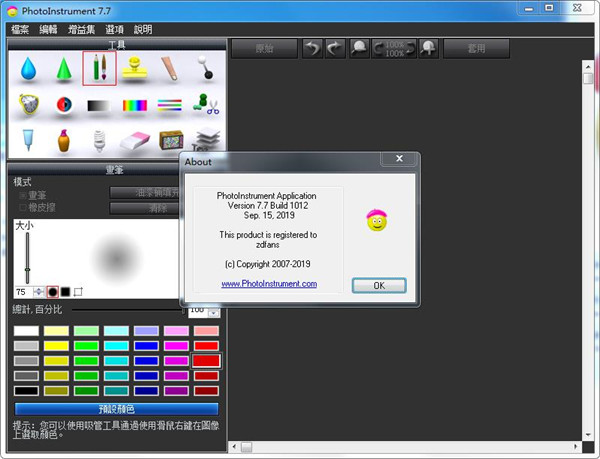This screenshot has height=459, width=600.
Task: Click the zoom in magnifier icon
Action: click(428, 49)
